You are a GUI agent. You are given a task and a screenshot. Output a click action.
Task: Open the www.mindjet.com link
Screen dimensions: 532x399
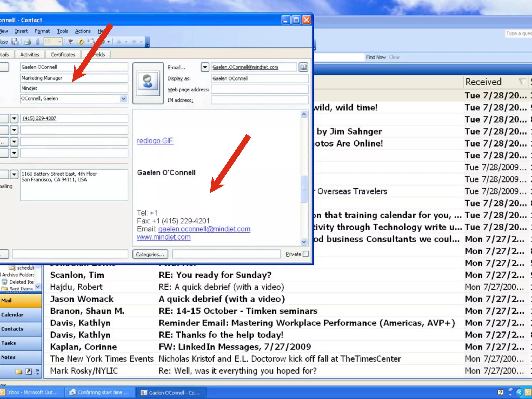pyautogui.click(x=164, y=237)
